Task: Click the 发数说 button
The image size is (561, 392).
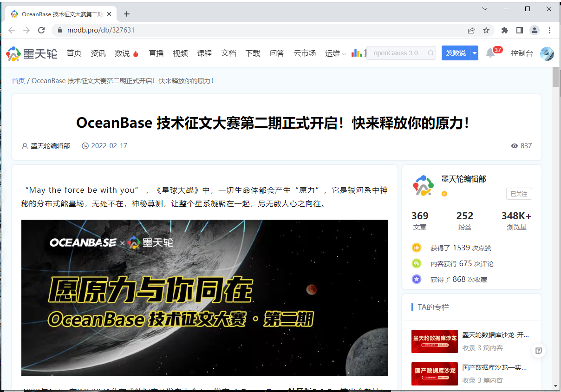Action: (x=456, y=53)
